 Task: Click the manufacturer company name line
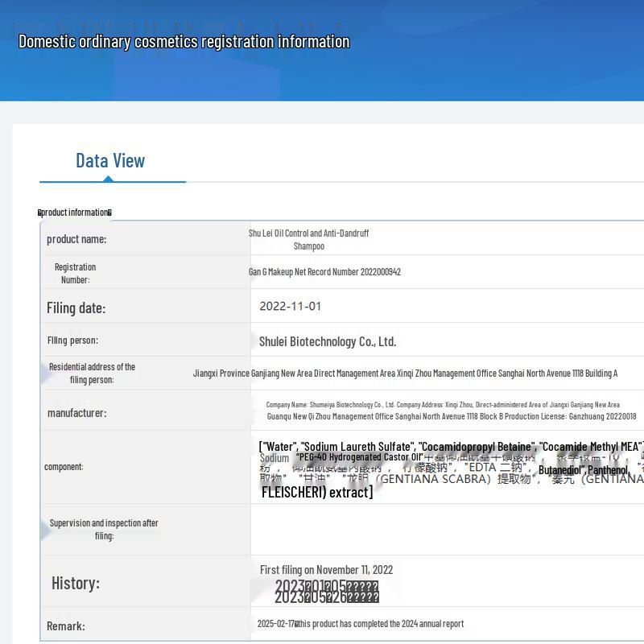(443, 405)
